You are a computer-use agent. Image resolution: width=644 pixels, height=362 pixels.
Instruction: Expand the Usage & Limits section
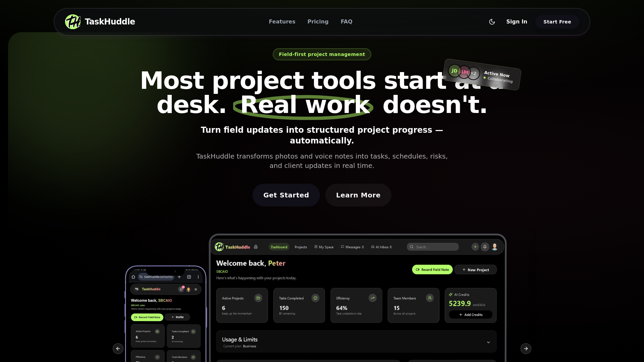tap(488, 342)
